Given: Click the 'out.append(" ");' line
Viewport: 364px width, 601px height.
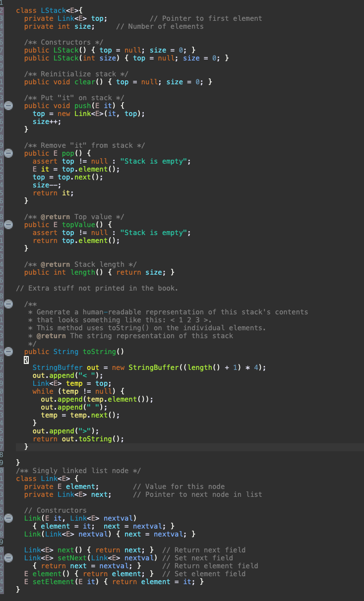Looking at the screenshot, I should [74, 407].
